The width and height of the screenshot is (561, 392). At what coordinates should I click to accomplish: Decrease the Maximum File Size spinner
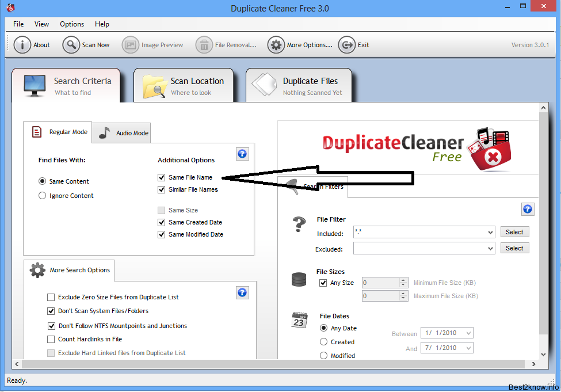[403, 298]
